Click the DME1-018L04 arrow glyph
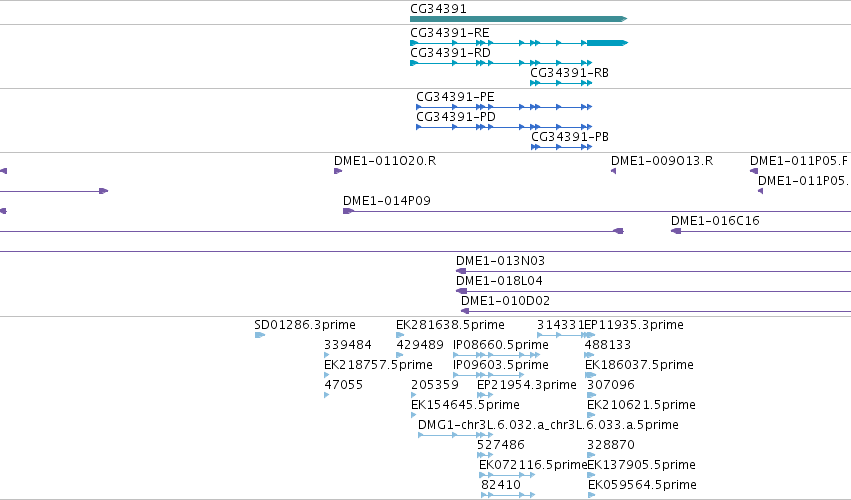851x500 pixels. 461,291
